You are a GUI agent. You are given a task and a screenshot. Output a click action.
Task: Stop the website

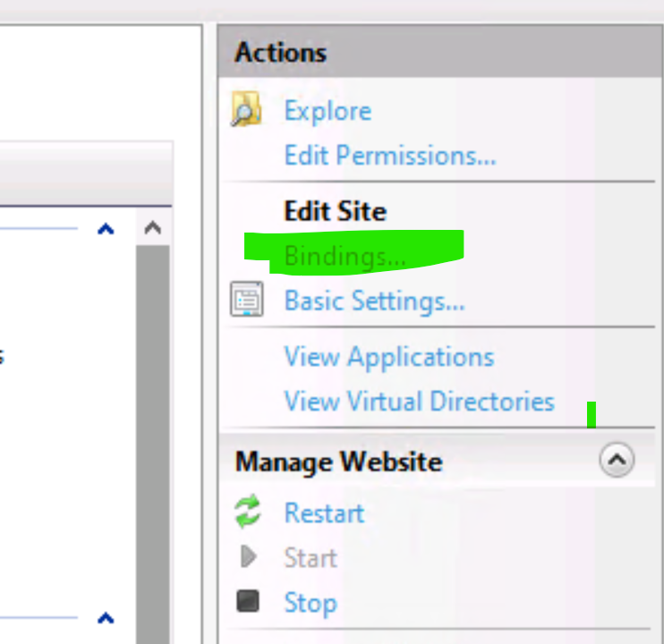point(311,603)
